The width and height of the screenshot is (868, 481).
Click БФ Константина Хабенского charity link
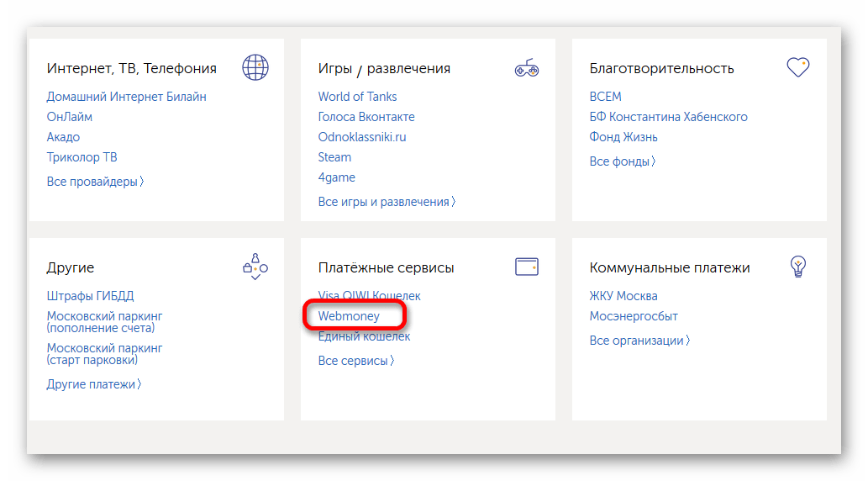pos(668,117)
